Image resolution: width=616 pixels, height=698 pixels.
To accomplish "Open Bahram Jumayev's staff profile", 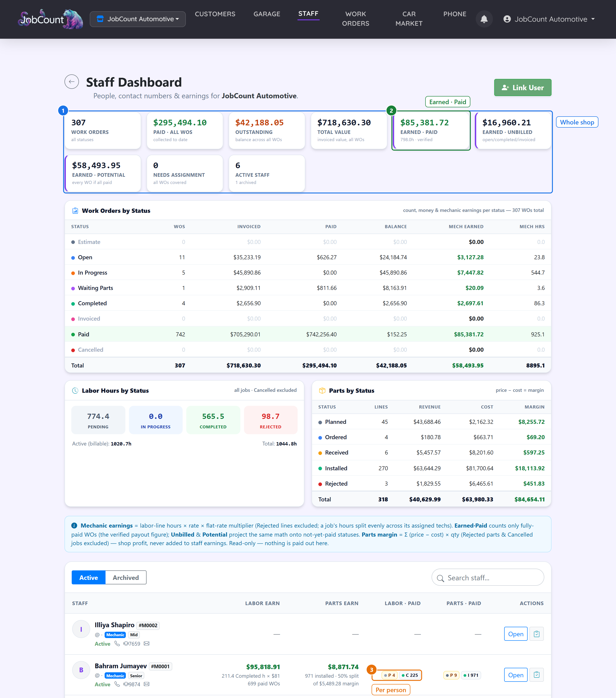I will point(516,675).
